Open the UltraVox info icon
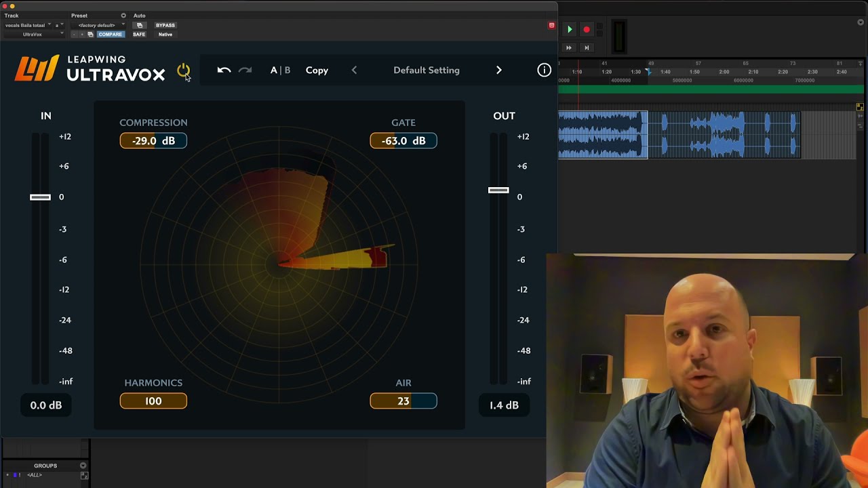 tap(544, 70)
